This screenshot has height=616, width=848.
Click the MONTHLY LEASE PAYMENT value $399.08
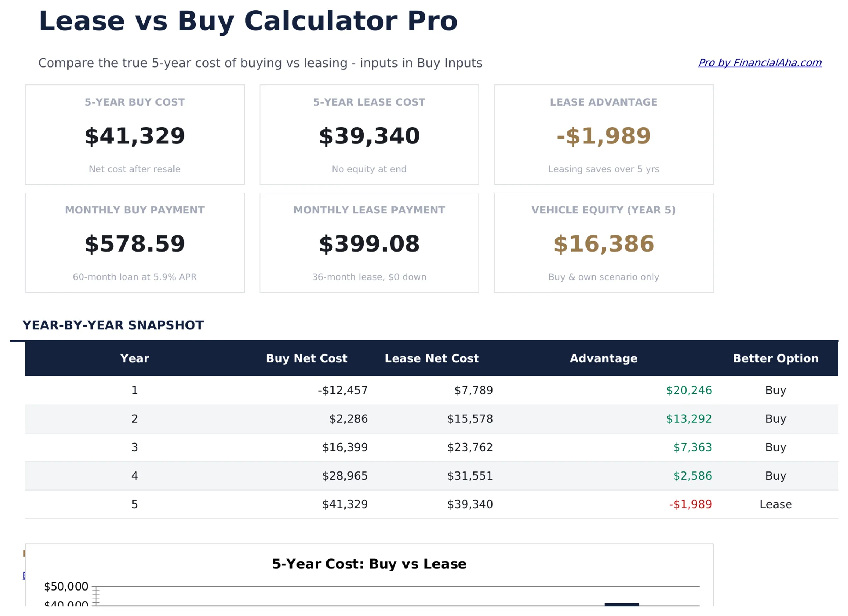[x=369, y=244]
